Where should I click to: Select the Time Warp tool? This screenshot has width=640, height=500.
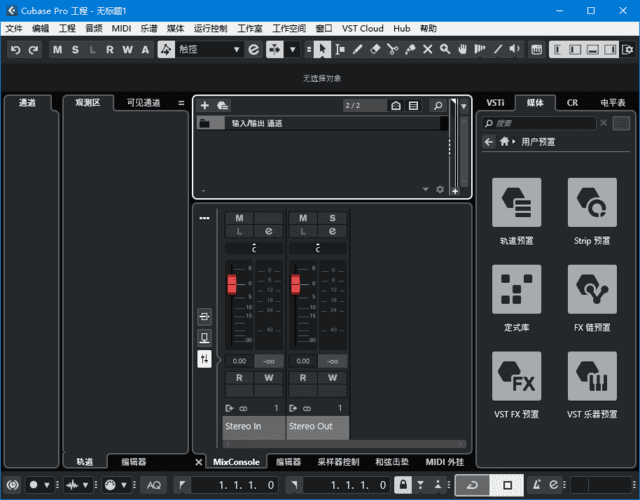coord(480,50)
